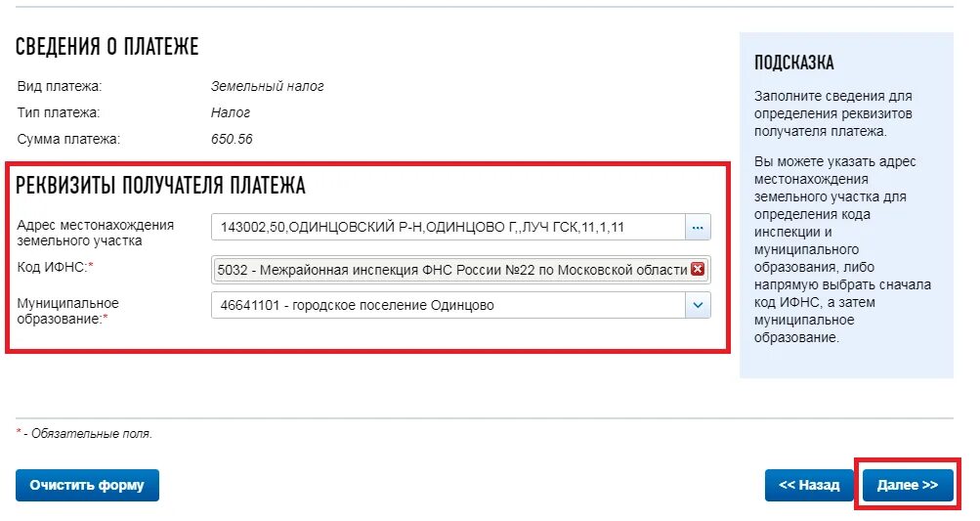The height and width of the screenshot is (521, 980).
Task: Expand the Муниципальное образование dropdown arrow
Action: click(698, 305)
